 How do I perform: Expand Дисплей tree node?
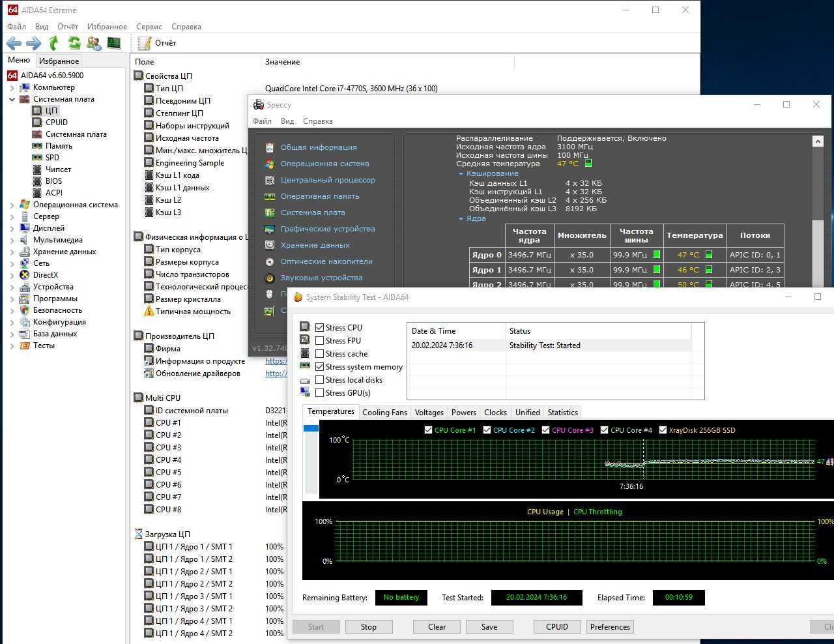pos(12,229)
